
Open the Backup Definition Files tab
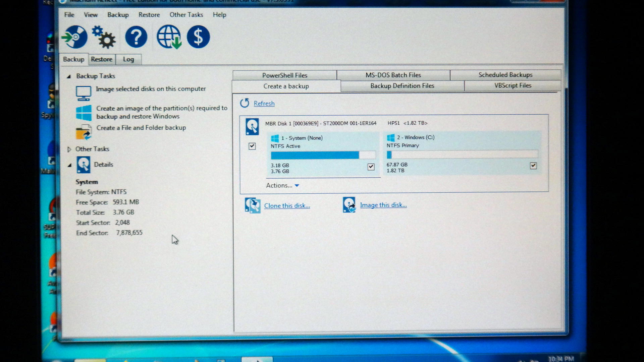tap(402, 86)
